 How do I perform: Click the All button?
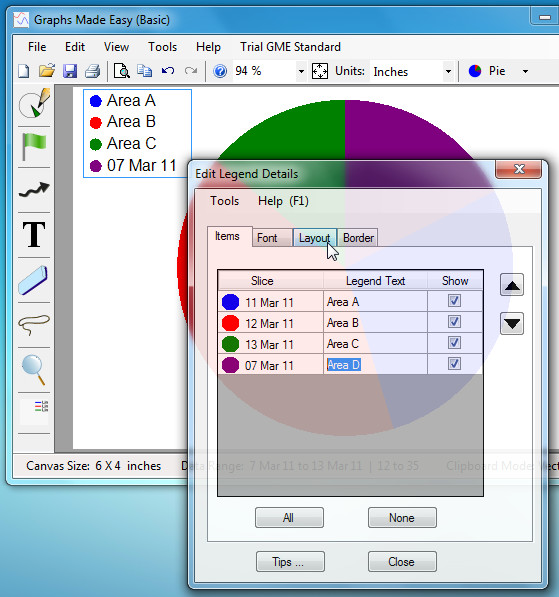tap(289, 517)
